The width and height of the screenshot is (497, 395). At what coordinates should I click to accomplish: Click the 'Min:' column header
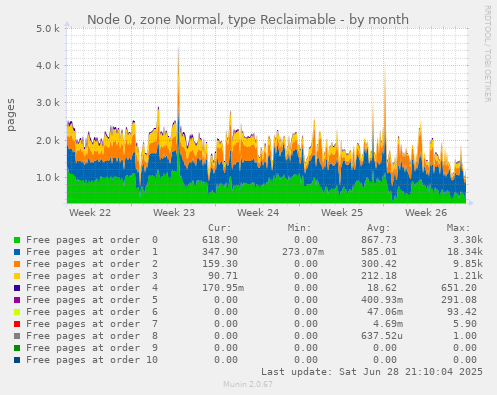pyautogui.click(x=299, y=228)
